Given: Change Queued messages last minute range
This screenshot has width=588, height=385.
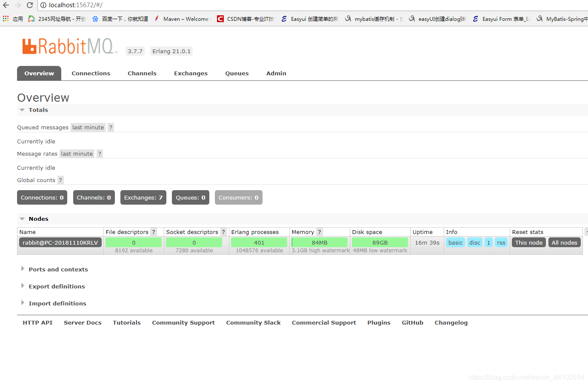Looking at the screenshot, I should click(88, 127).
